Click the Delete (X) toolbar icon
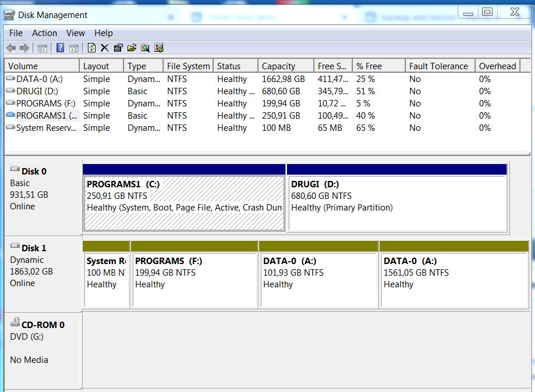Image resolution: width=535 pixels, height=392 pixels. (105, 48)
